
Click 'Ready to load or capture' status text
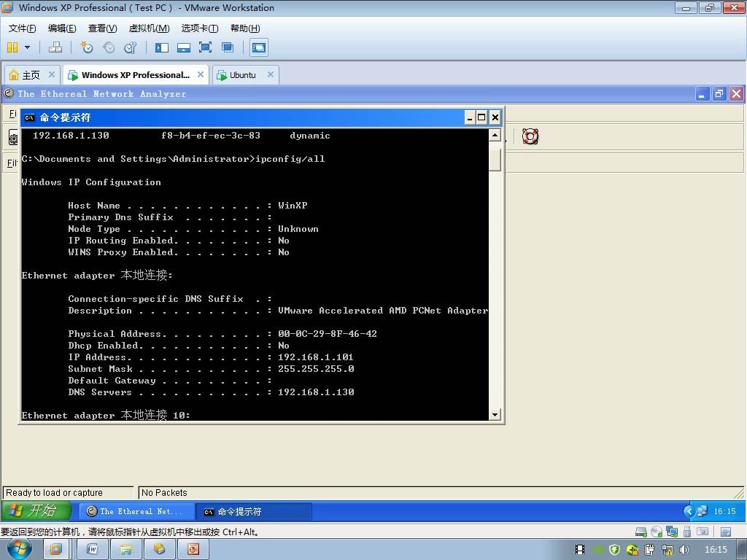click(54, 492)
